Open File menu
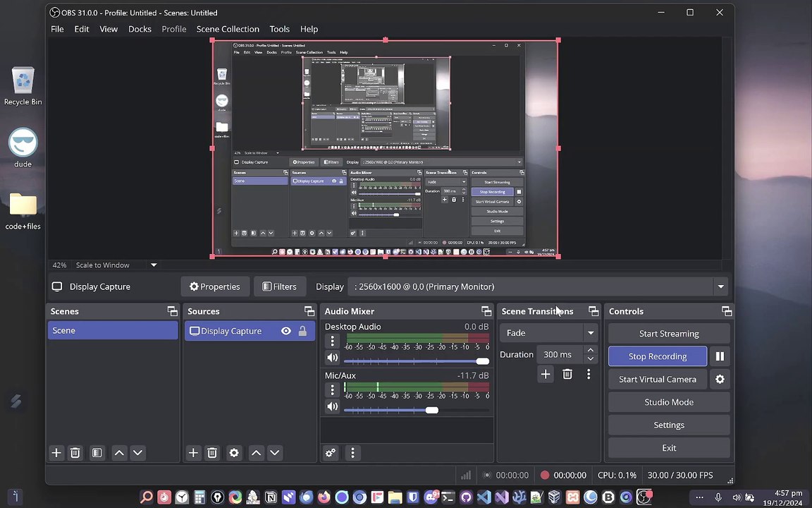Image resolution: width=812 pixels, height=508 pixels. pyautogui.click(x=58, y=29)
